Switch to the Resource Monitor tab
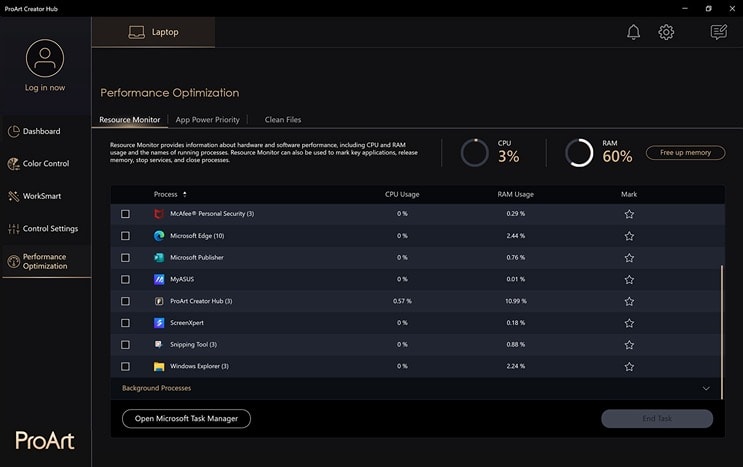This screenshot has height=467, width=743. click(x=129, y=120)
